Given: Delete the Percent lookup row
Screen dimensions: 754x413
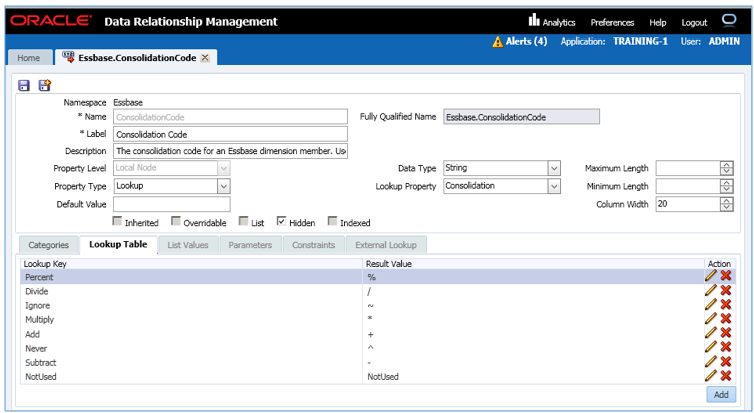Looking at the screenshot, I should 726,276.
